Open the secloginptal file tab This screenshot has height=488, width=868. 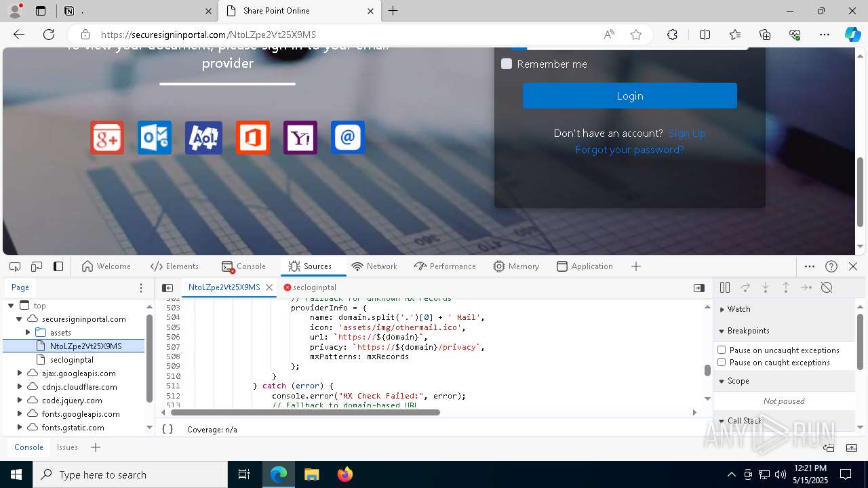310,287
